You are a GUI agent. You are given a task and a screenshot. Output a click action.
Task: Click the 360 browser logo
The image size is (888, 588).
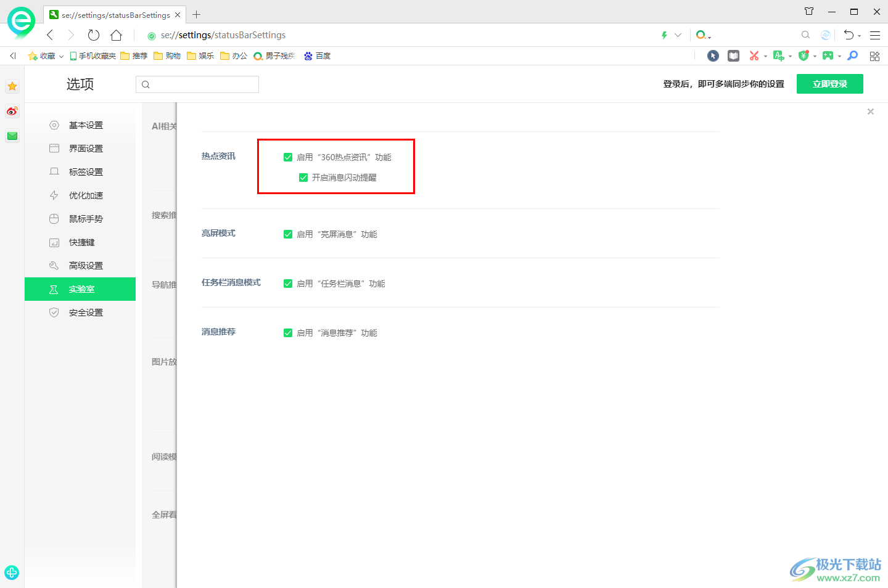21,22
